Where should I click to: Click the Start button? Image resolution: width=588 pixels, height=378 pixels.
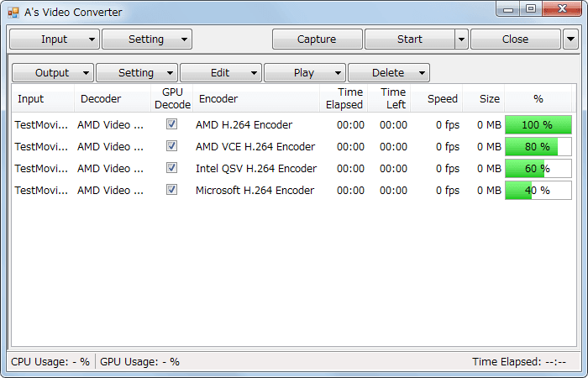(x=410, y=39)
